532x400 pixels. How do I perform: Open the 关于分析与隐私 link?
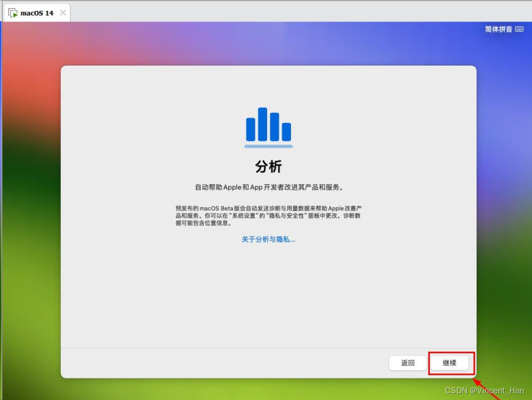[269, 239]
